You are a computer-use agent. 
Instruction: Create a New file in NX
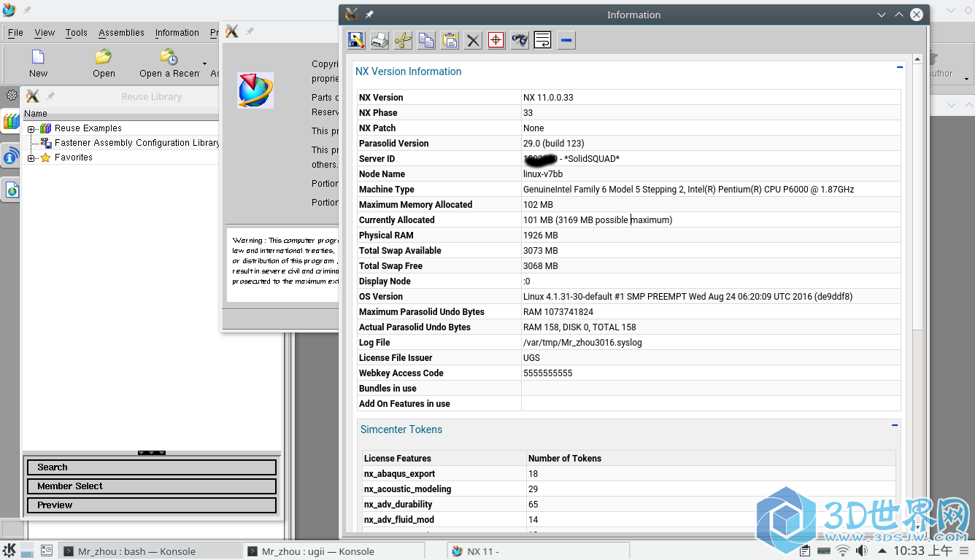38,63
